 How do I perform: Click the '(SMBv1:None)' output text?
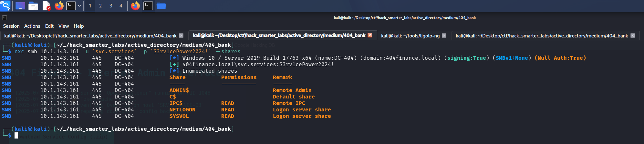512,58
